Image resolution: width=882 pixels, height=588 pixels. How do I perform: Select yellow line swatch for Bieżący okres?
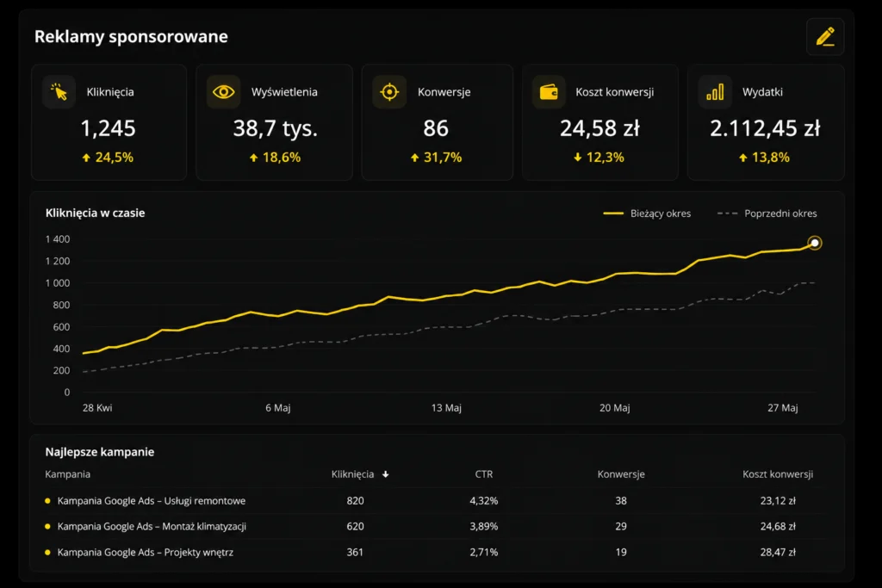613,214
